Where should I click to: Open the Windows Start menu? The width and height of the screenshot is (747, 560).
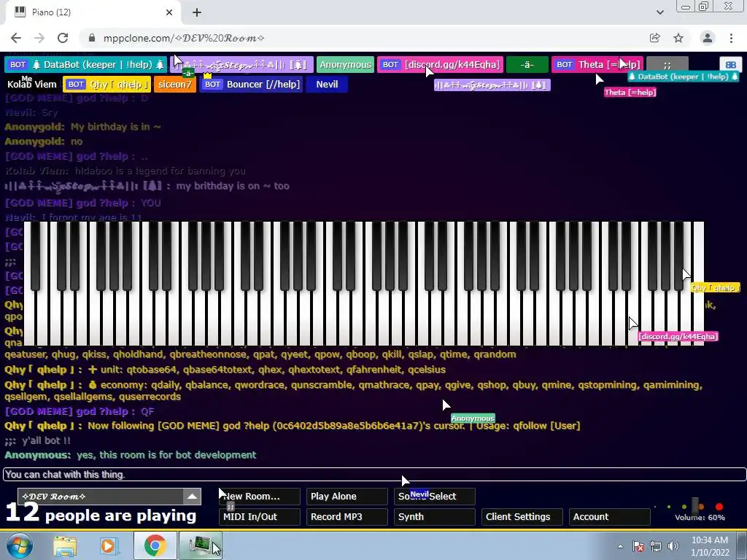(x=19, y=545)
